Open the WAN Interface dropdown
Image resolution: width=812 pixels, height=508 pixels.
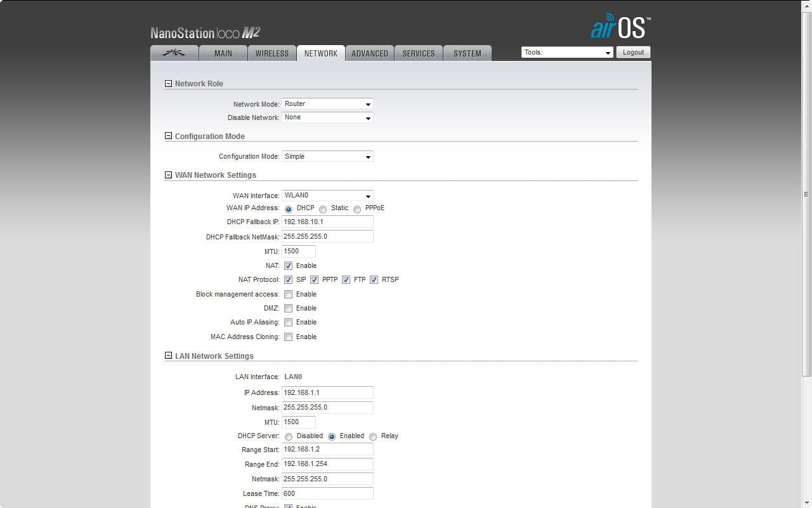pos(327,196)
